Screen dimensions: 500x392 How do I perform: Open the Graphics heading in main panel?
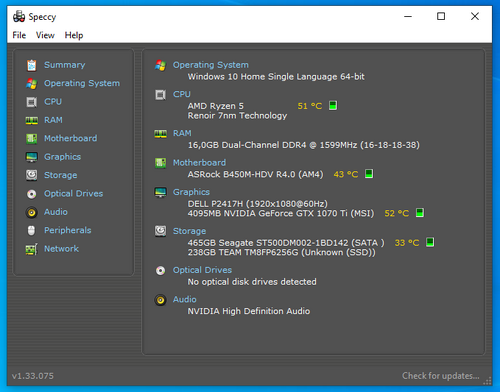(191, 192)
